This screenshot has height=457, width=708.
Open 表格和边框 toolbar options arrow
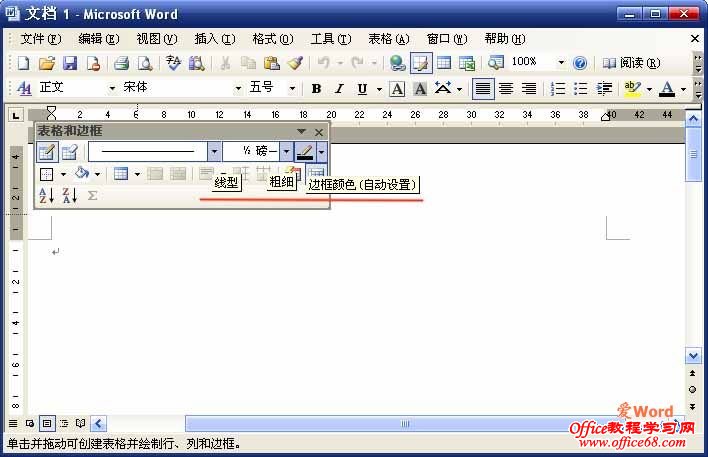(x=301, y=131)
